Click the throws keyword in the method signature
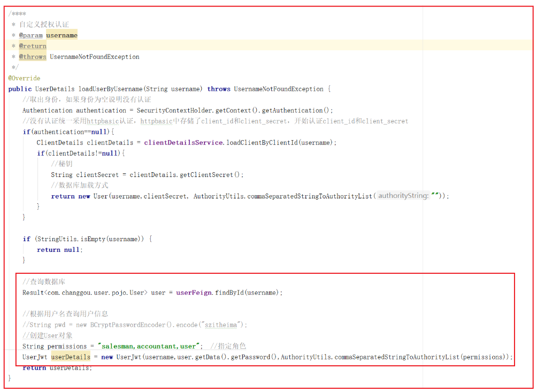This screenshot has height=392, width=537. [x=219, y=89]
